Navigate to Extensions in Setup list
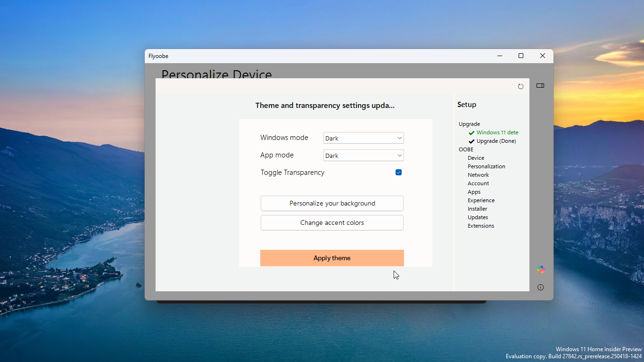 pos(481,226)
